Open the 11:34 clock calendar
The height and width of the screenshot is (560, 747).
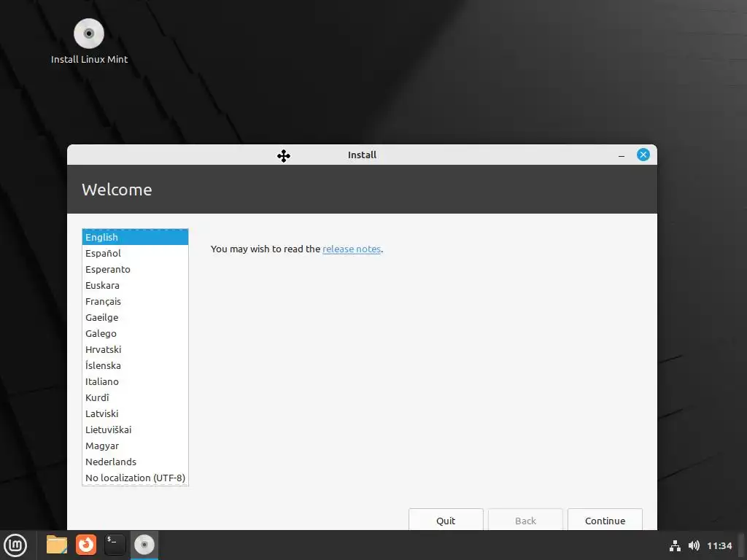[719, 545]
